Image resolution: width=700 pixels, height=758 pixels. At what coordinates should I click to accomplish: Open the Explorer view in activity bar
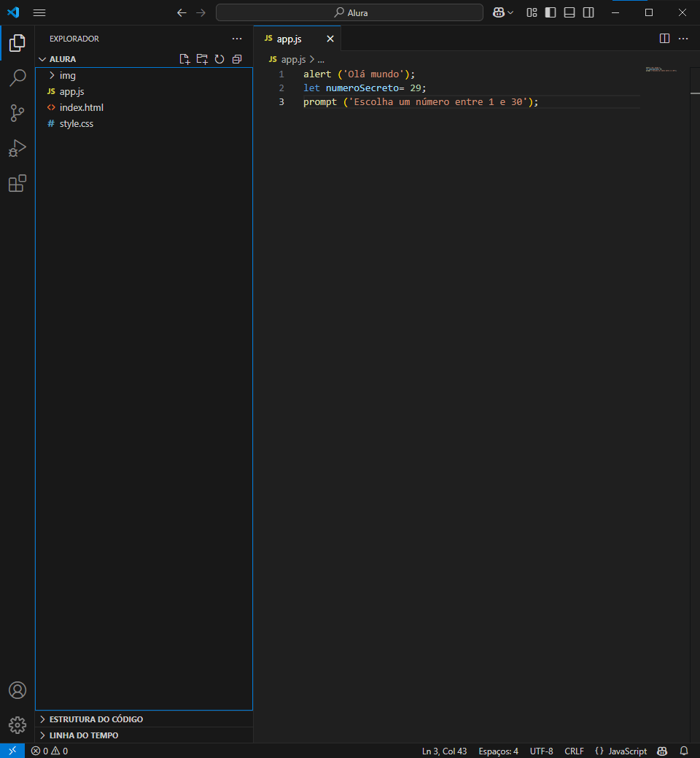pos(17,43)
